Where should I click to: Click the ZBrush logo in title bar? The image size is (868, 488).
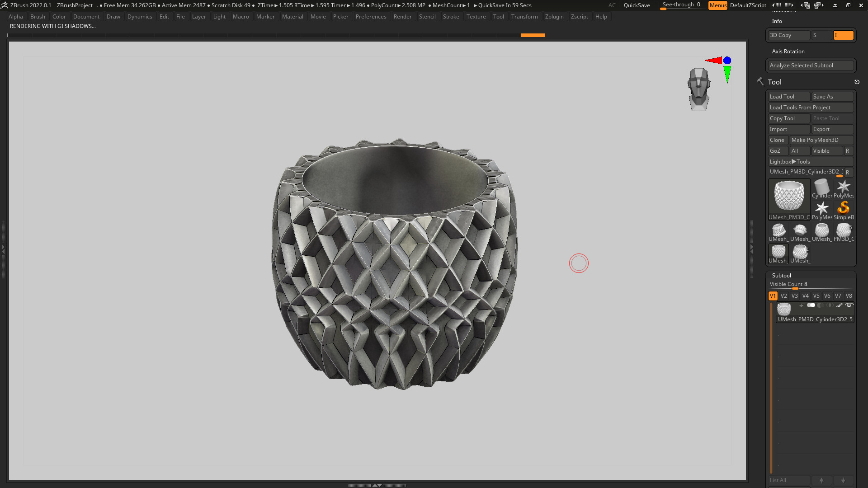[5, 5]
